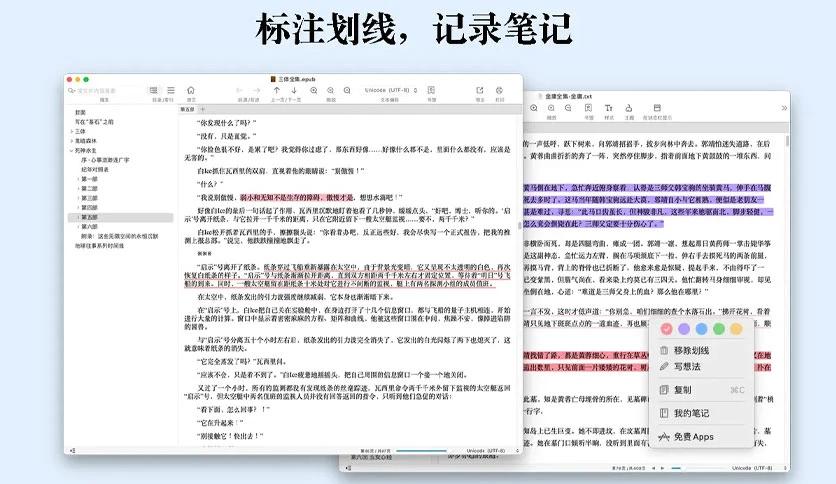
Task: Expand 第二部 in the contents tree
Action: (78, 189)
